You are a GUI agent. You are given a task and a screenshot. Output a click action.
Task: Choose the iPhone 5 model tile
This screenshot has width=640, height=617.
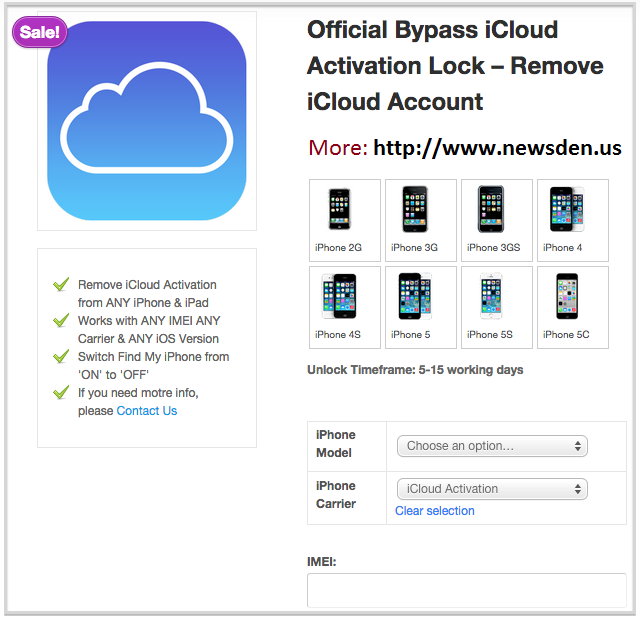[420, 307]
